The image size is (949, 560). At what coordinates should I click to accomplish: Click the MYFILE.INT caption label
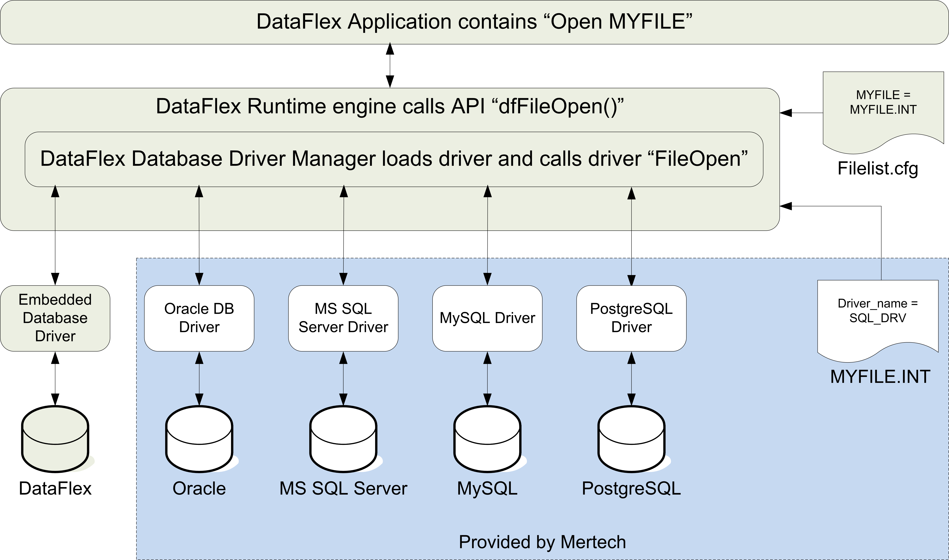[x=880, y=377]
